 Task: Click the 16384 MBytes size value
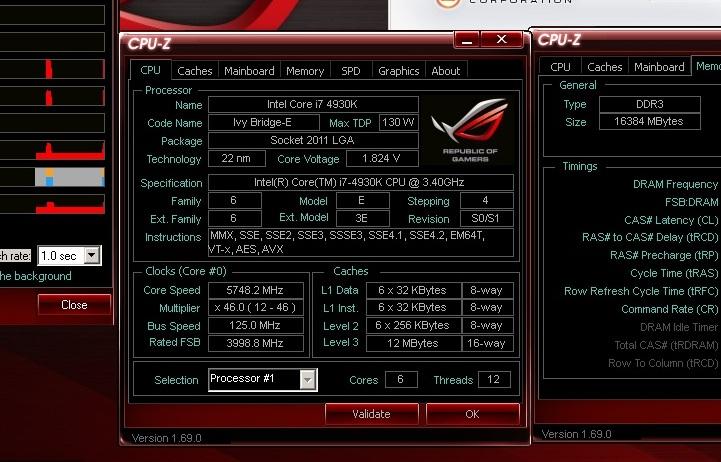tap(649, 122)
